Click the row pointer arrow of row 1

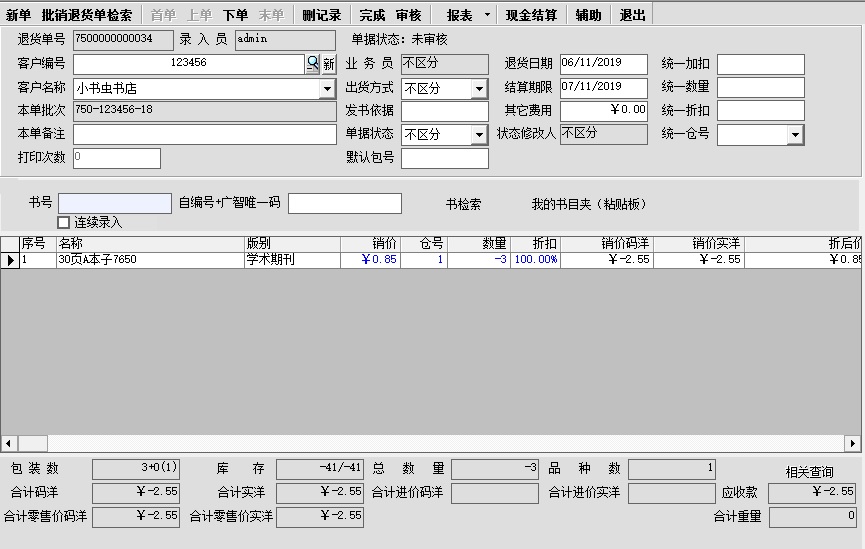pyautogui.click(x=10, y=260)
